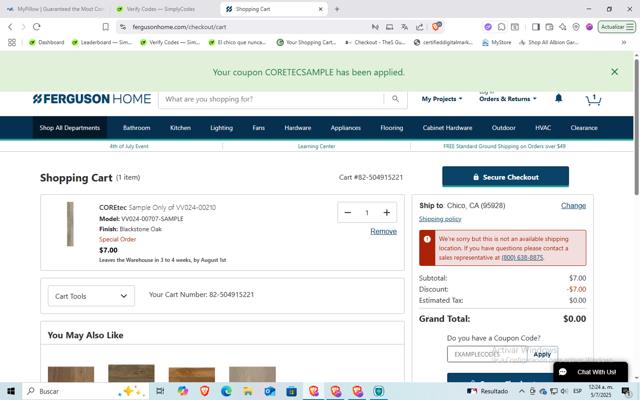Open the Fans department
Viewport: 640px width, 400px height.
coord(258,128)
